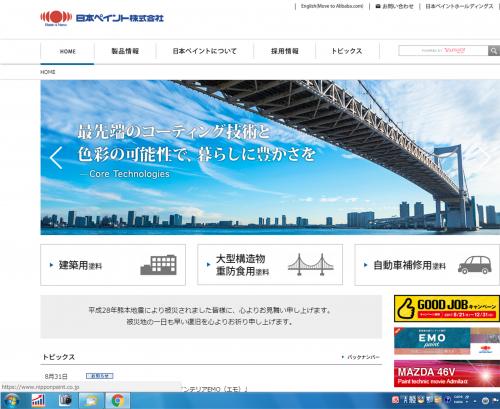Open the 自動車補修用塗料 card
The image size is (500, 409).
[x=427, y=265]
